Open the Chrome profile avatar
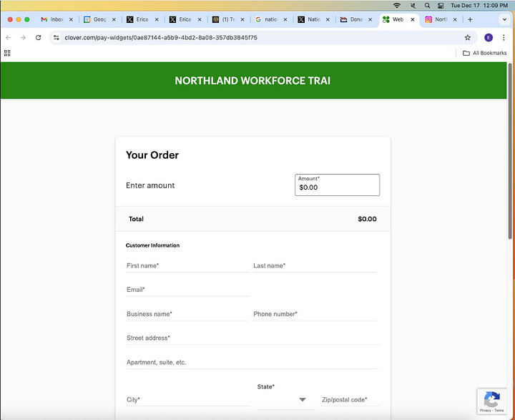Viewport: 515px width, 420px height. click(x=489, y=38)
